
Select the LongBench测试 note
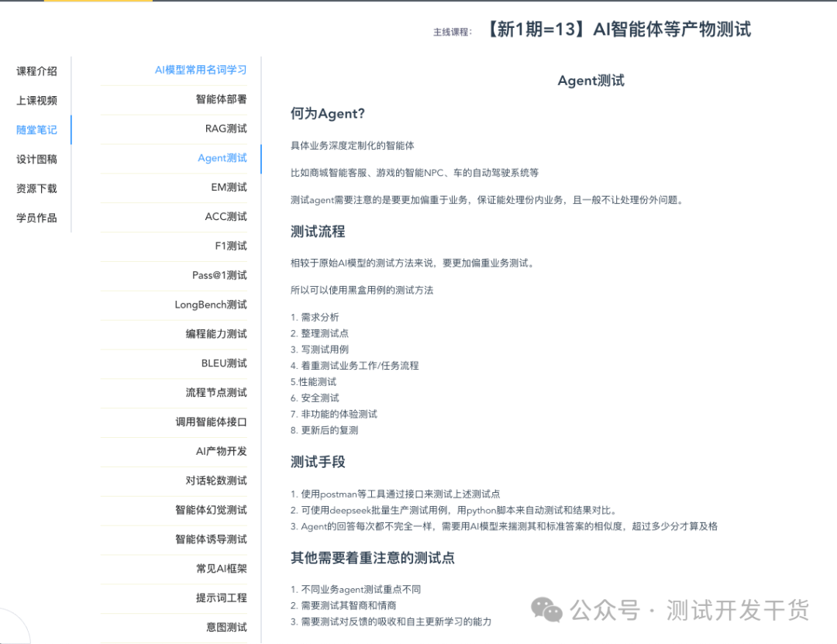pos(209,305)
